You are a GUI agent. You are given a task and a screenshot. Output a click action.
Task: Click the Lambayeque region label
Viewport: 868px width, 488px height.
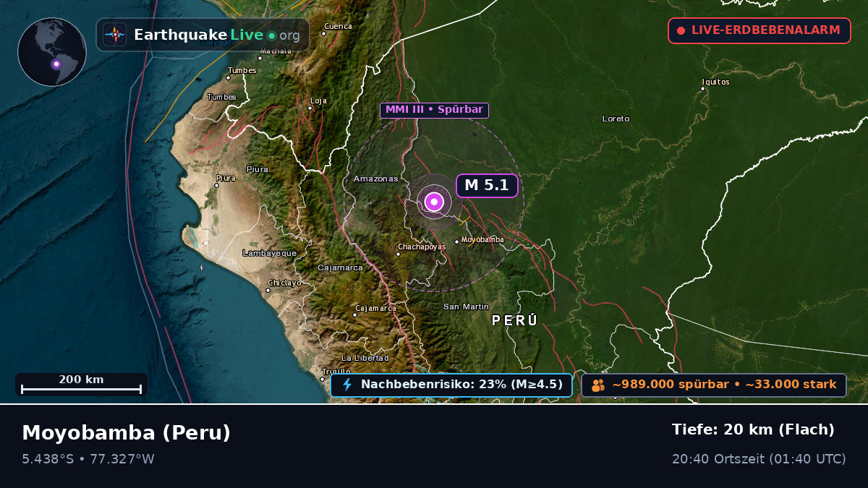pos(270,253)
